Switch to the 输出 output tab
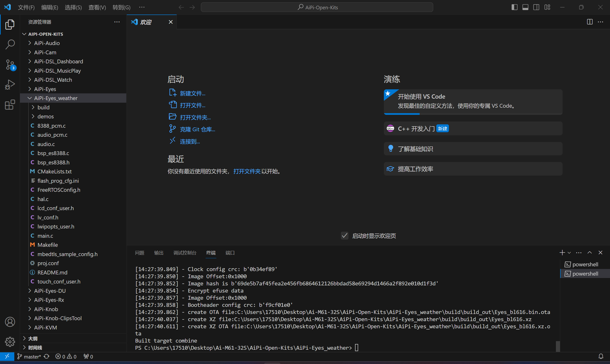The height and width of the screenshot is (364, 610). 159,253
